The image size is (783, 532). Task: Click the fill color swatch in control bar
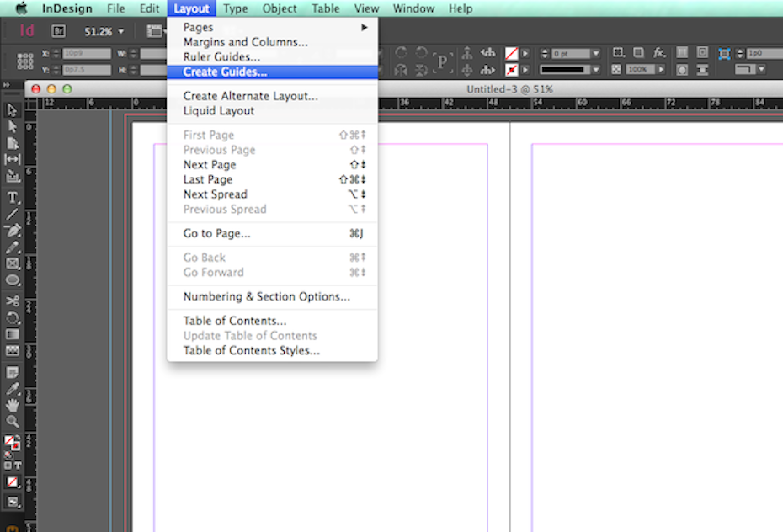click(511, 53)
